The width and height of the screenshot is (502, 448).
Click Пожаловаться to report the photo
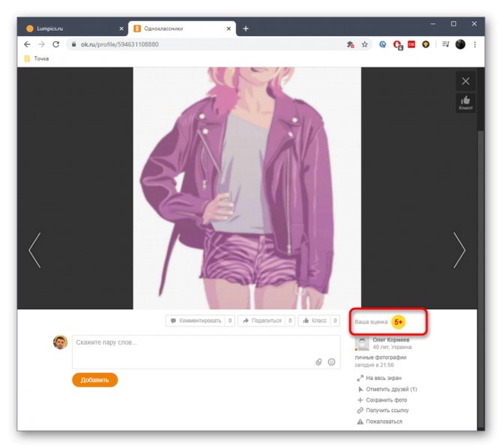click(x=380, y=422)
